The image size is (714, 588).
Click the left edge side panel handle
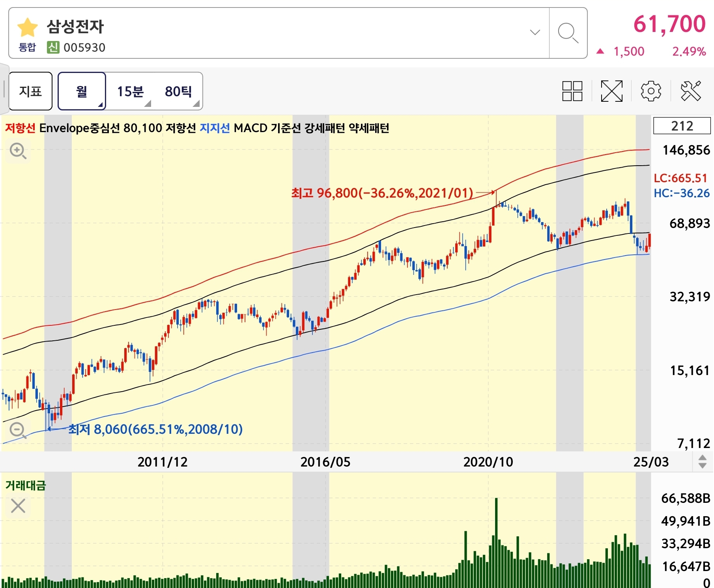(4, 89)
